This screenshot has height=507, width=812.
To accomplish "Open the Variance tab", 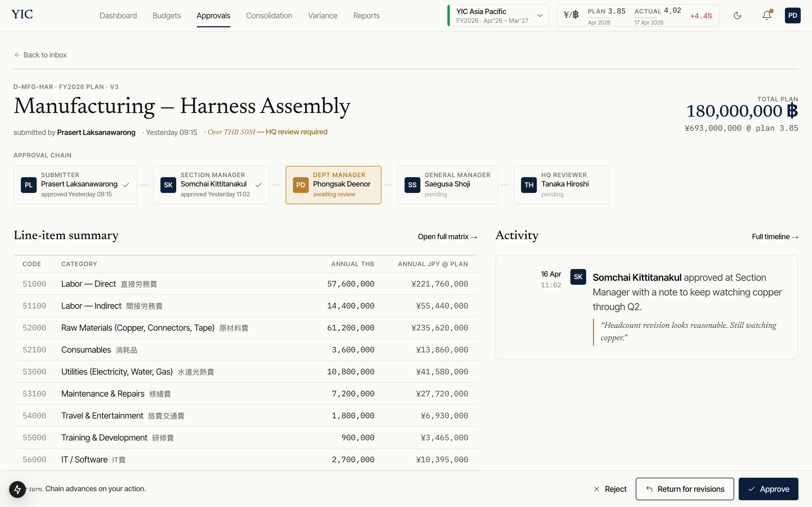I will (323, 16).
